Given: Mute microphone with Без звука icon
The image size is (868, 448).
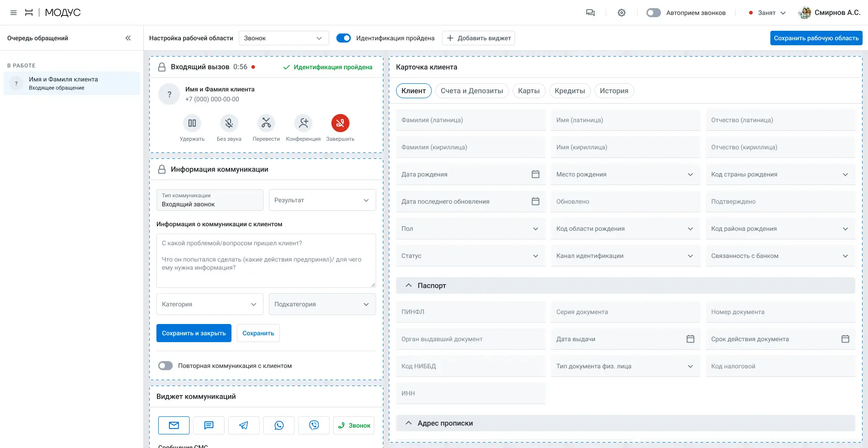Looking at the screenshot, I should click(229, 123).
